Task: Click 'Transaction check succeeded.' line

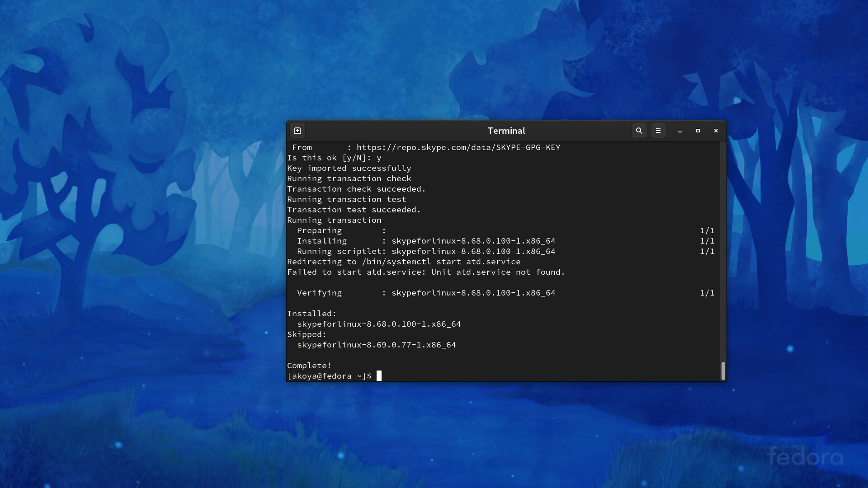Action: pyautogui.click(x=356, y=189)
